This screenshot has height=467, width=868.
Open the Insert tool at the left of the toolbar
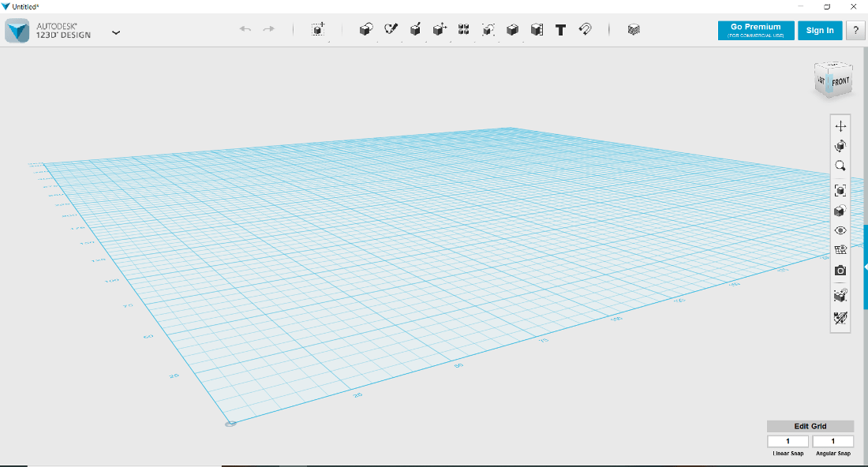pyautogui.click(x=317, y=30)
